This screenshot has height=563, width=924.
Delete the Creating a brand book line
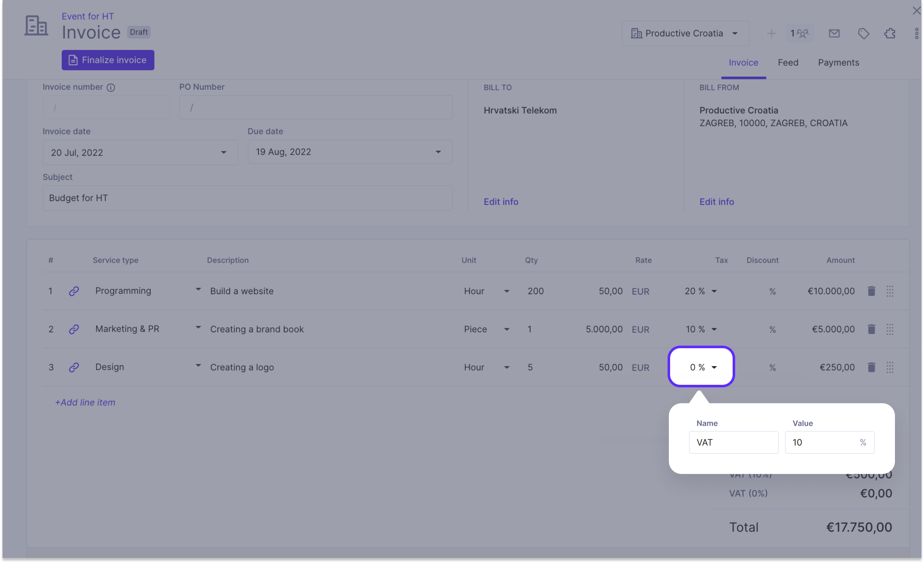871,329
